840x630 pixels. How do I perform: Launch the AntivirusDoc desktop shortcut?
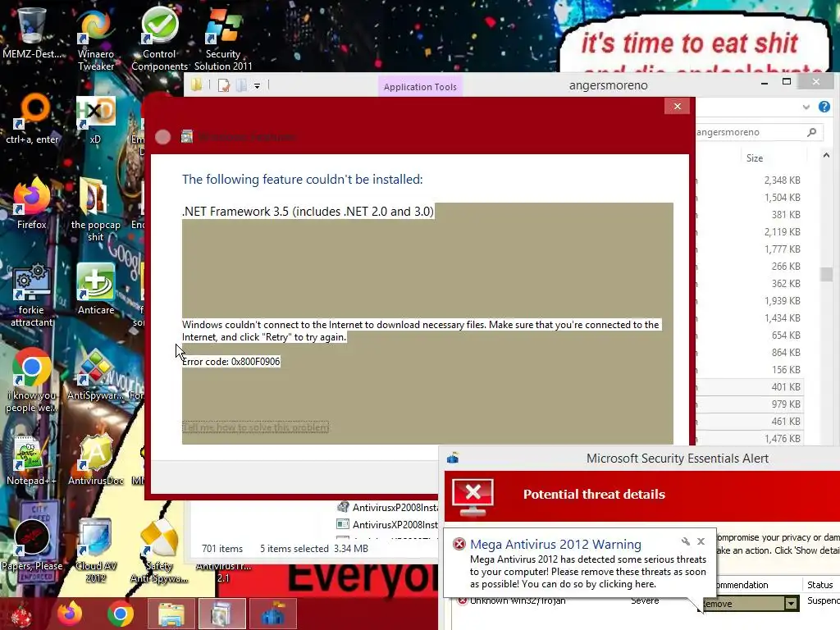[x=95, y=461]
